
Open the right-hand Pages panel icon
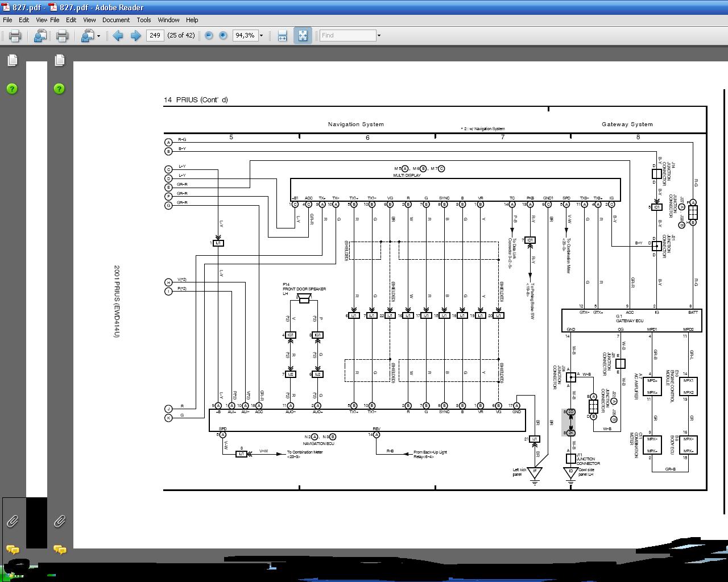[x=59, y=60]
